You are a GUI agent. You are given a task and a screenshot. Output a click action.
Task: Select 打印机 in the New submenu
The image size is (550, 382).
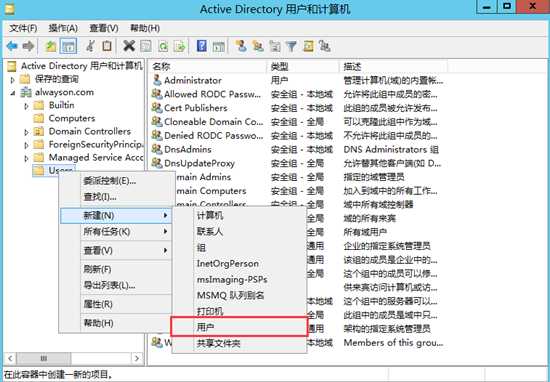pyautogui.click(x=239, y=311)
